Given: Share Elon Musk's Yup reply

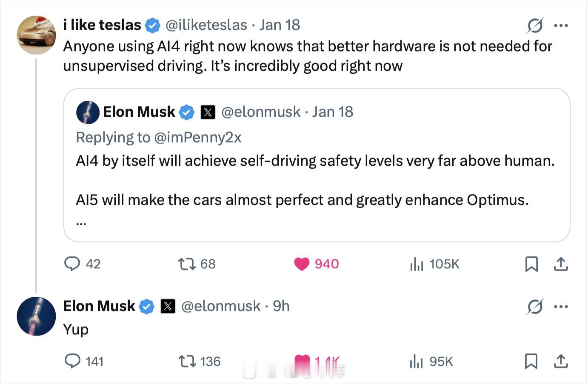Looking at the screenshot, I should pyautogui.click(x=561, y=361).
